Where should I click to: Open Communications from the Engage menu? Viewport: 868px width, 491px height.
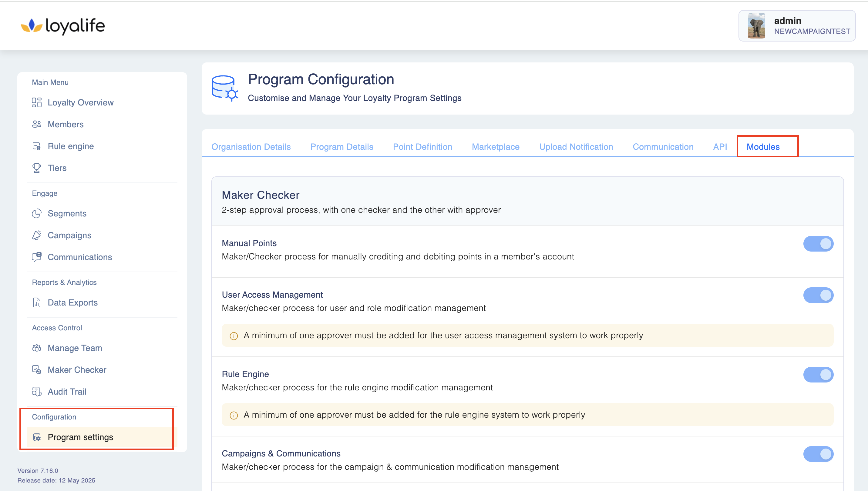pos(80,257)
